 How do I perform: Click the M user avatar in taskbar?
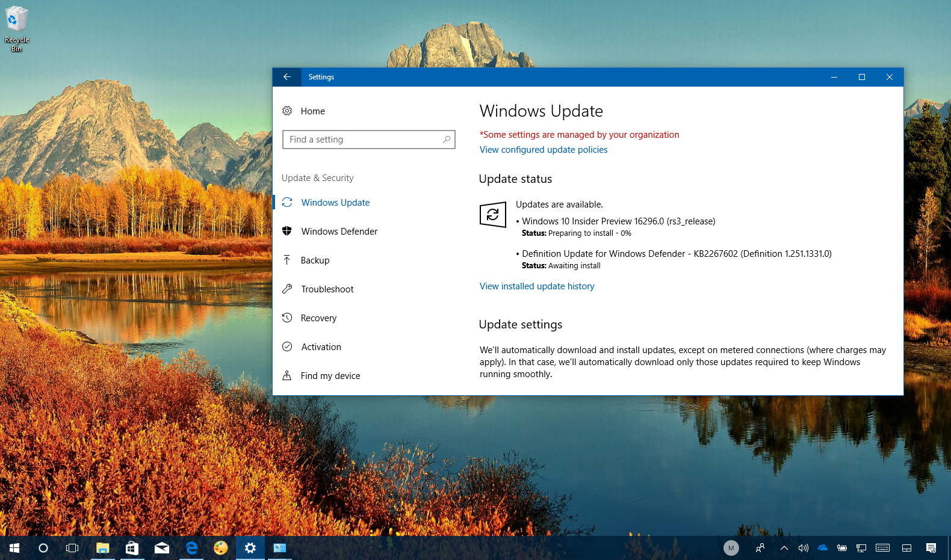pyautogui.click(x=731, y=548)
